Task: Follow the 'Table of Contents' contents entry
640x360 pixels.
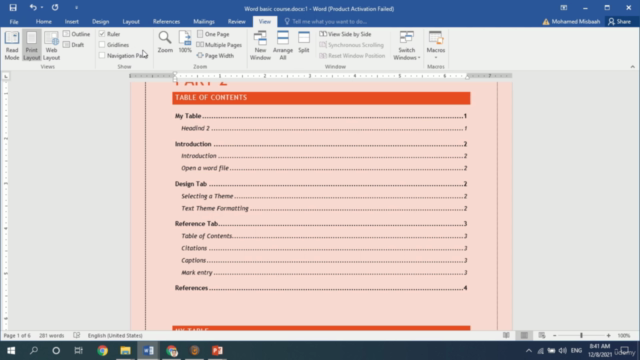Action: tap(324, 236)
